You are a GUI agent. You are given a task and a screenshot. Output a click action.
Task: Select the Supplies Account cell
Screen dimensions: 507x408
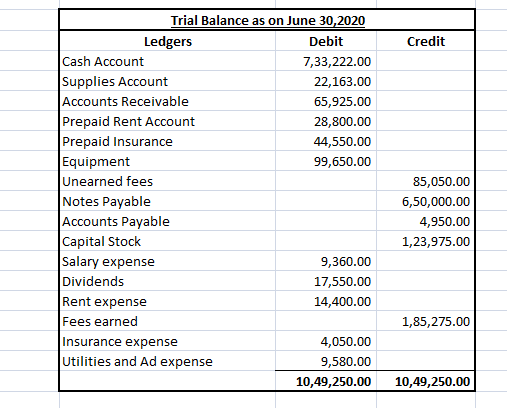[x=168, y=81]
